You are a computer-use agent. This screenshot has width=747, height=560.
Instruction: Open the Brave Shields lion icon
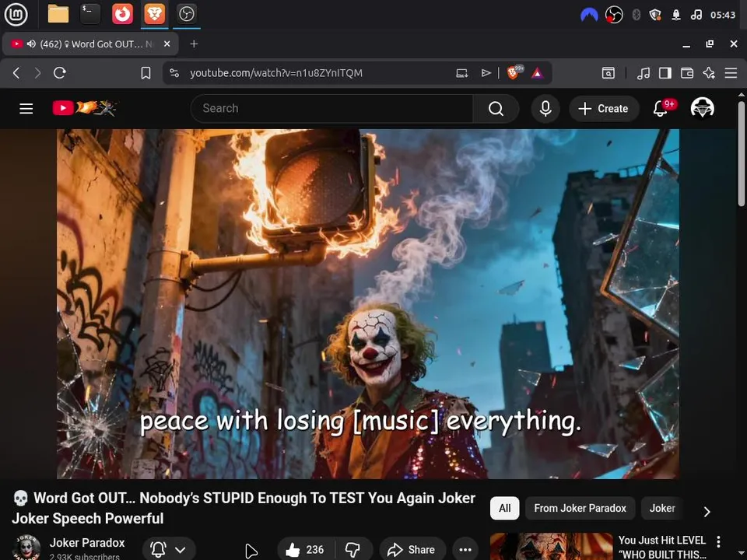point(513,73)
